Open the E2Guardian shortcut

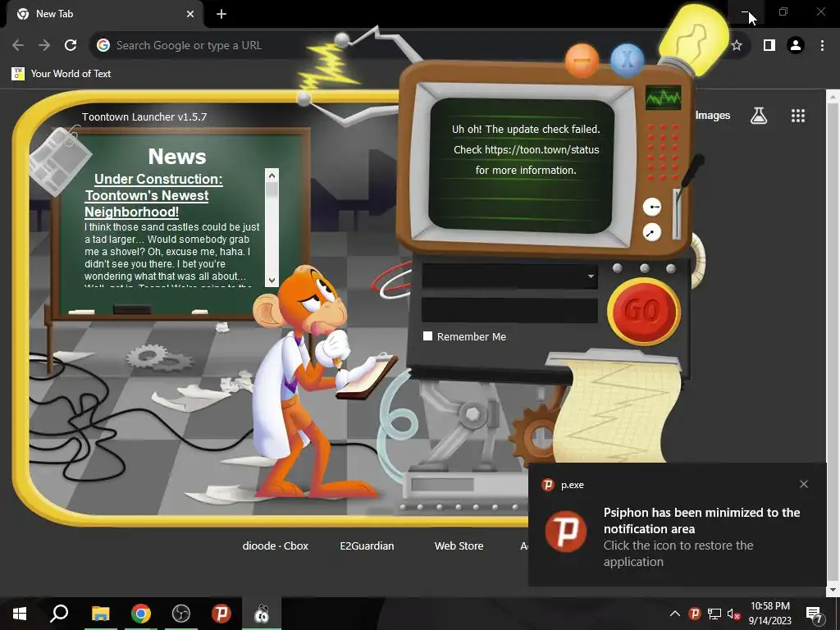(367, 546)
